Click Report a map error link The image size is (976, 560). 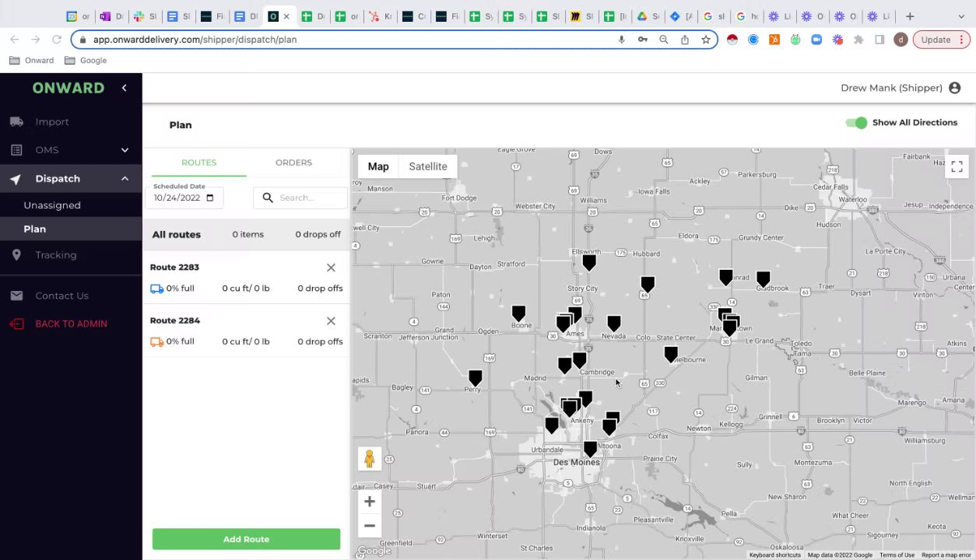[946, 555]
